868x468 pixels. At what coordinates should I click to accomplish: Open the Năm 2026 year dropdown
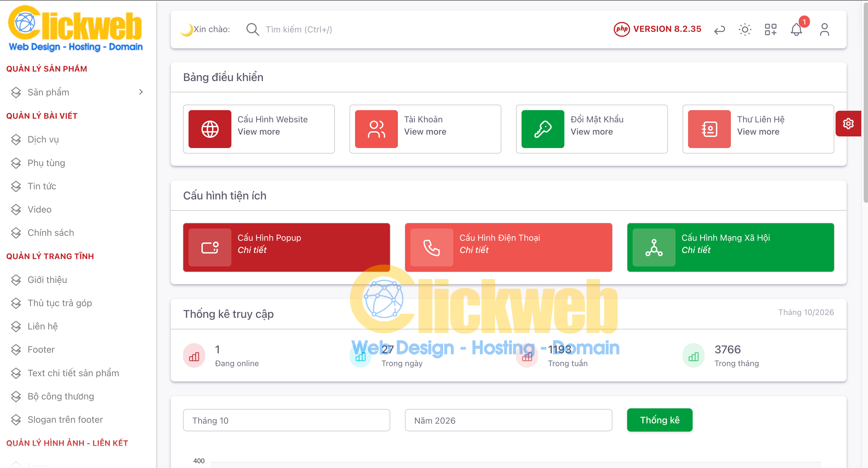(x=508, y=420)
